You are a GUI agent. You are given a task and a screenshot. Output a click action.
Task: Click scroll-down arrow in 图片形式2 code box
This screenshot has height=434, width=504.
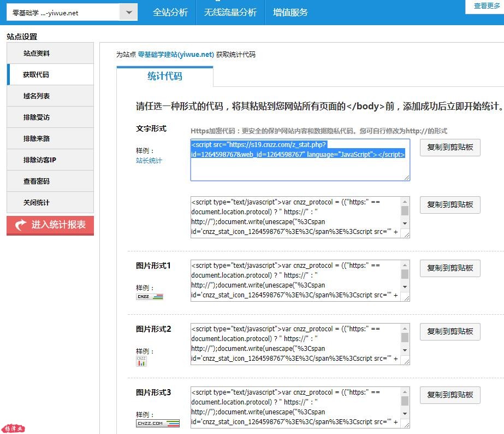point(405,350)
